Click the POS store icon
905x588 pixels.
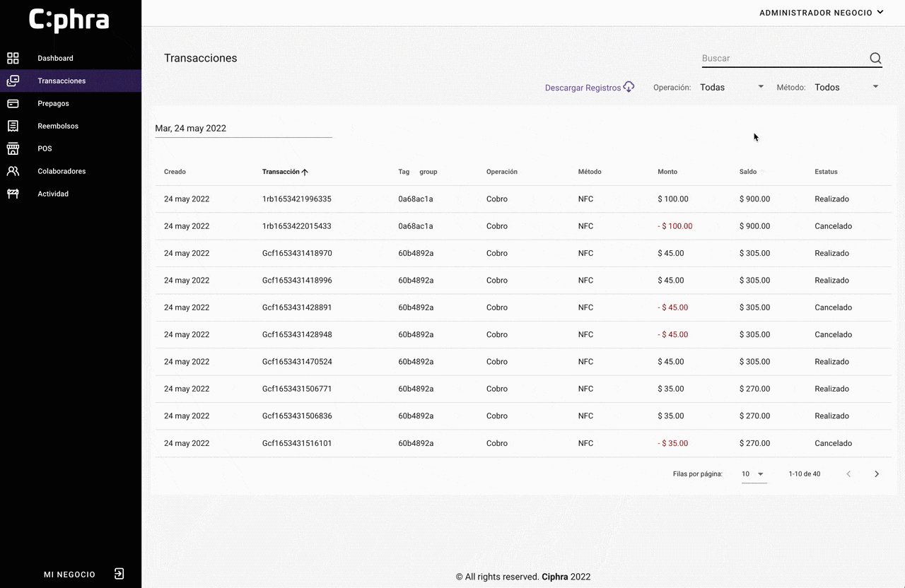click(x=13, y=148)
